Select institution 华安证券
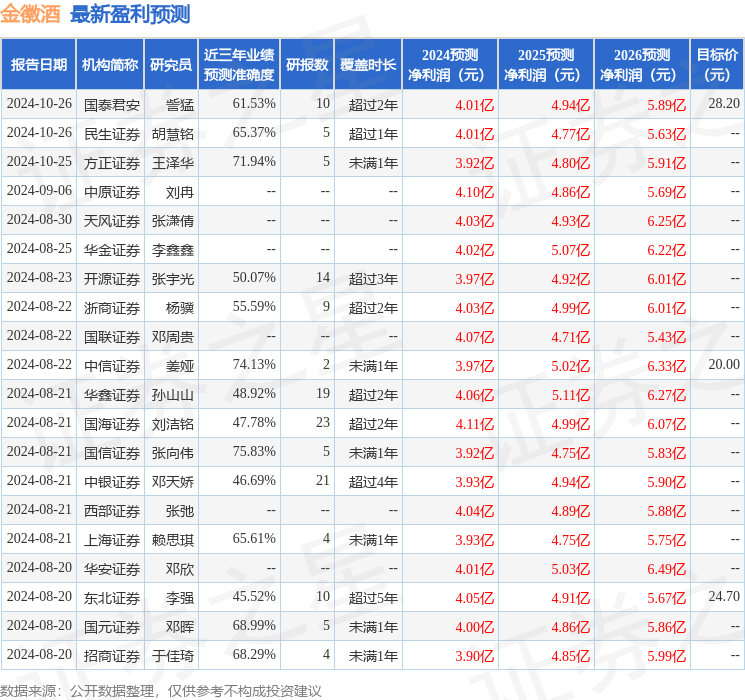Screen dimensions: 745x700 [112, 569]
